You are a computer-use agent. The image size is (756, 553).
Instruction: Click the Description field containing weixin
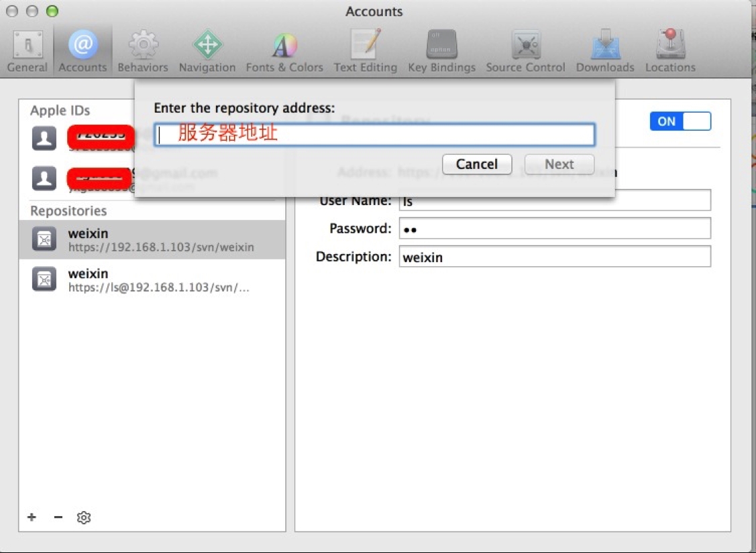click(555, 256)
